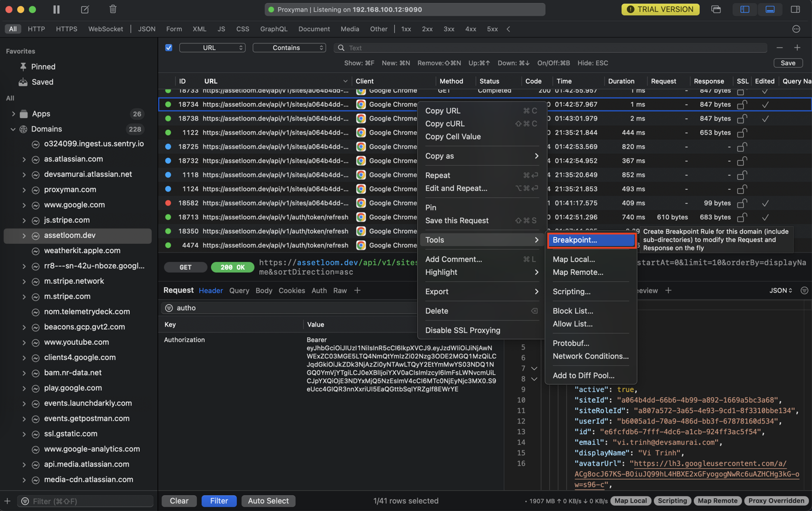Click the TRIAL VERSION button
This screenshot has height=511, width=812.
point(660,9)
